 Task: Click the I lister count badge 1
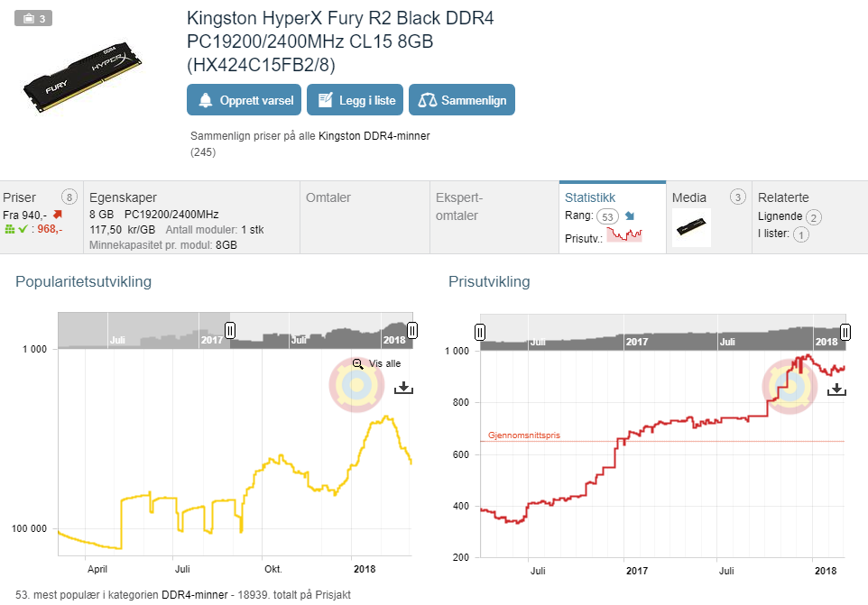tap(801, 234)
